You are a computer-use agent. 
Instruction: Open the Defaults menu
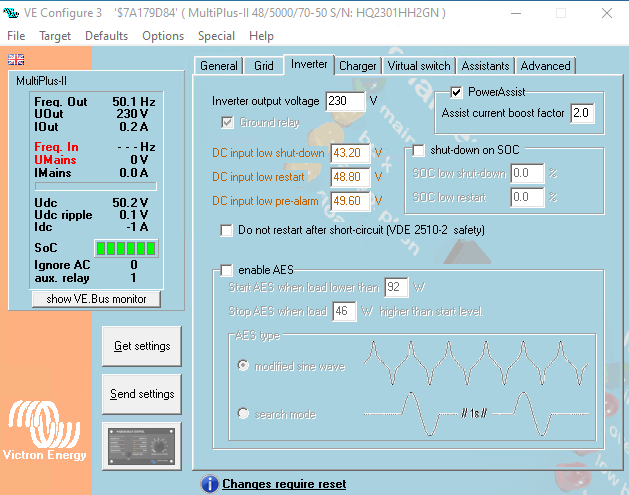point(106,36)
